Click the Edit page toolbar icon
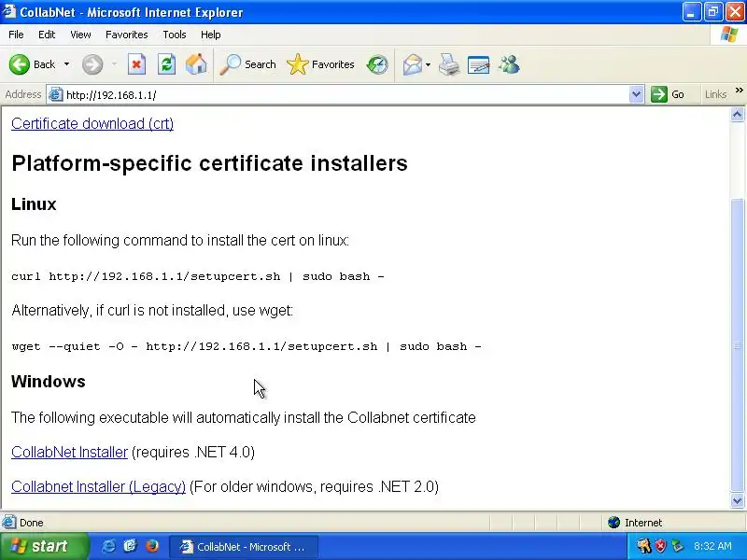This screenshot has width=747, height=560. (x=478, y=64)
